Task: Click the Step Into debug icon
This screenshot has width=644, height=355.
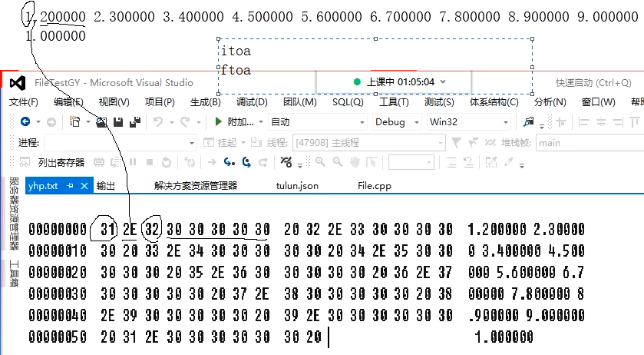Action: (229, 162)
